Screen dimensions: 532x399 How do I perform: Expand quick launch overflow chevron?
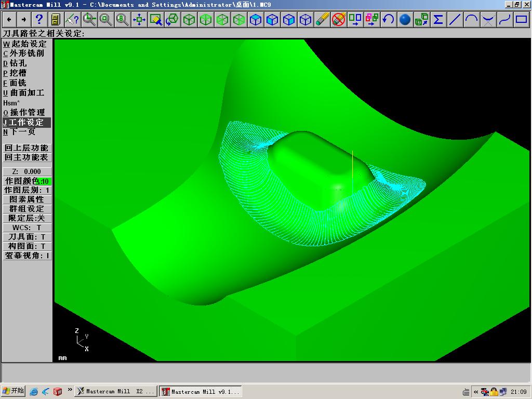70,390
